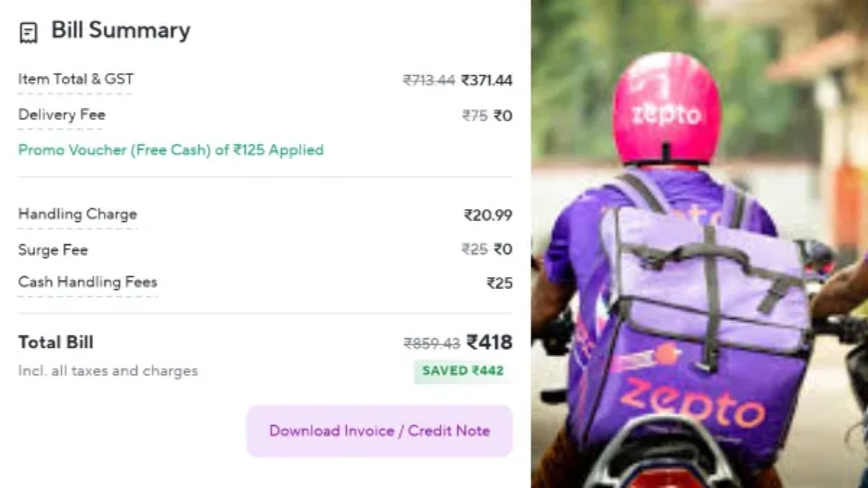Click the Item Total & GST label

(x=76, y=80)
